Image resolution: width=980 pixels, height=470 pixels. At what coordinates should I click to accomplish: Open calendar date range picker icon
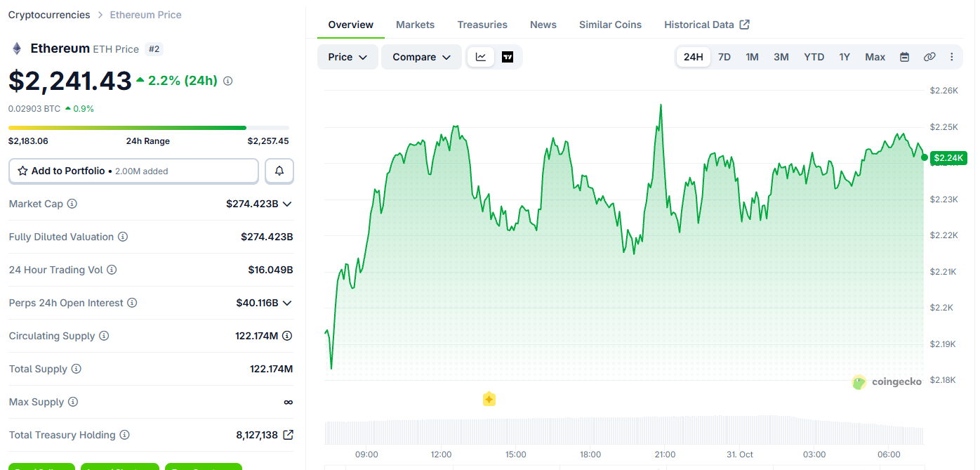pos(905,57)
